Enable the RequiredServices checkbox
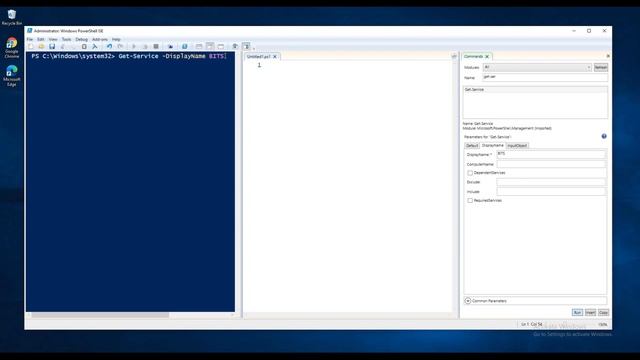This screenshot has height=360, width=640. click(x=470, y=201)
